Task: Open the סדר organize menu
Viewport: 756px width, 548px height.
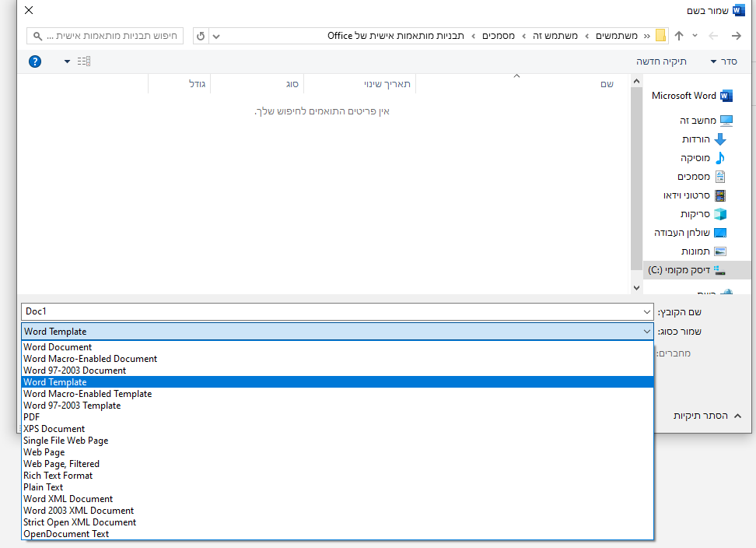Action: tap(723, 61)
